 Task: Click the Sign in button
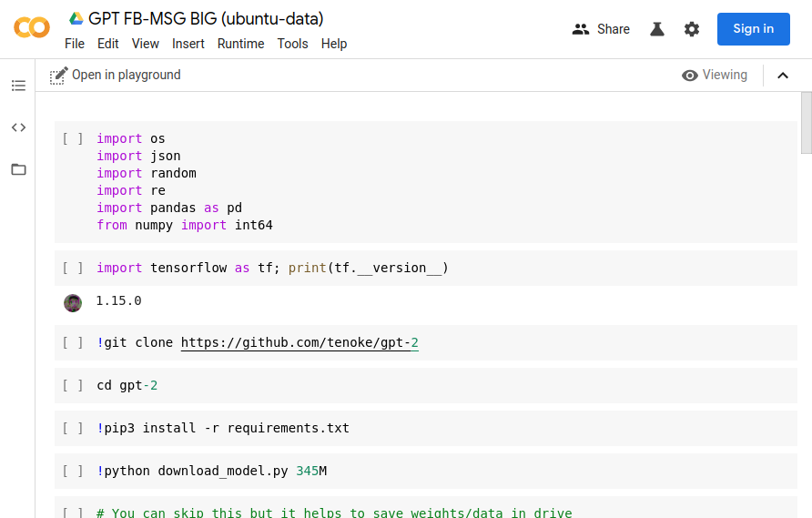click(x=753, y=29)
